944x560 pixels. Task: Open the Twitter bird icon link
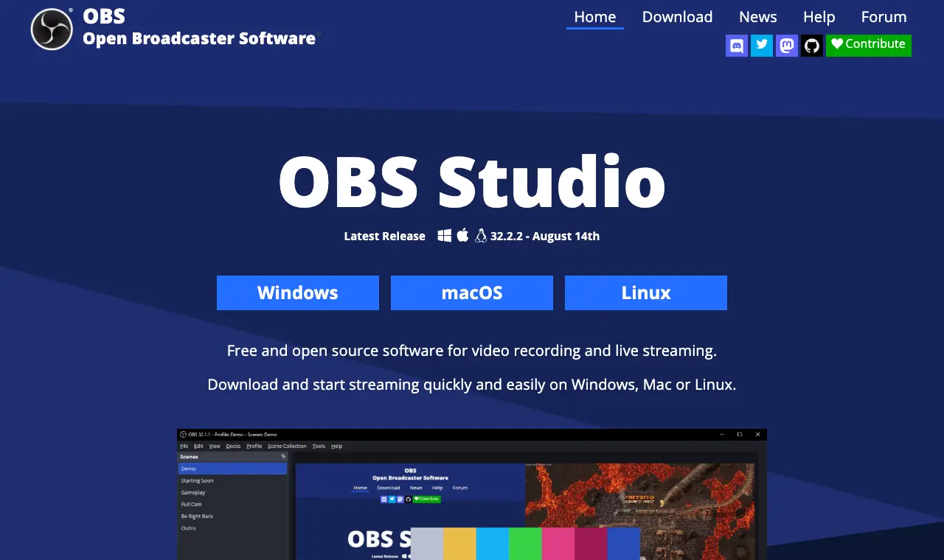click(x=762, y=46)
